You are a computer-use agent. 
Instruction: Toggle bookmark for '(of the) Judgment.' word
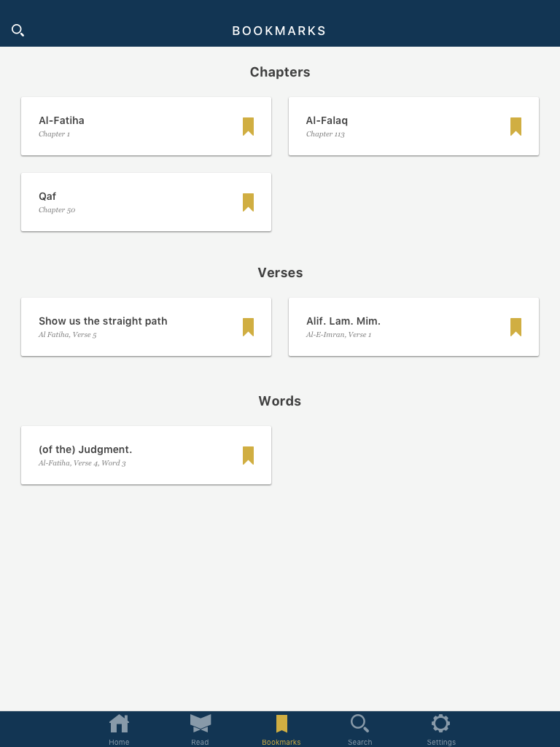[248, 456]
